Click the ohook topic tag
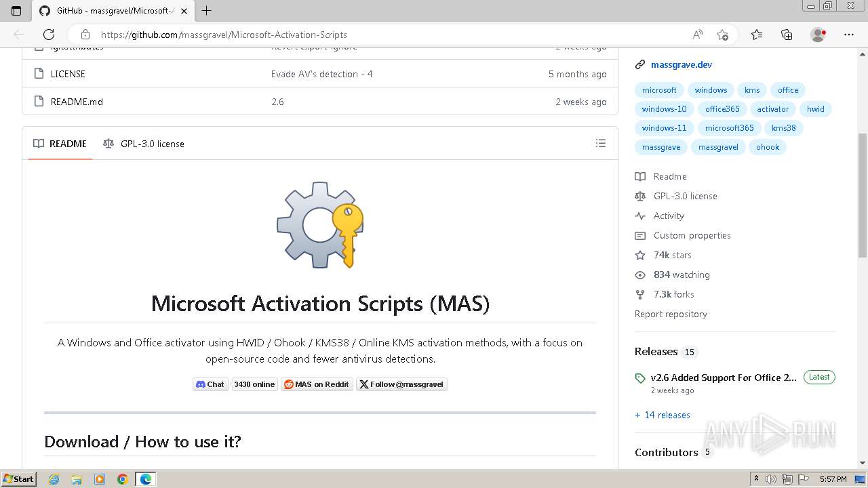Screen dimensions: 868x488 point(768,147)
